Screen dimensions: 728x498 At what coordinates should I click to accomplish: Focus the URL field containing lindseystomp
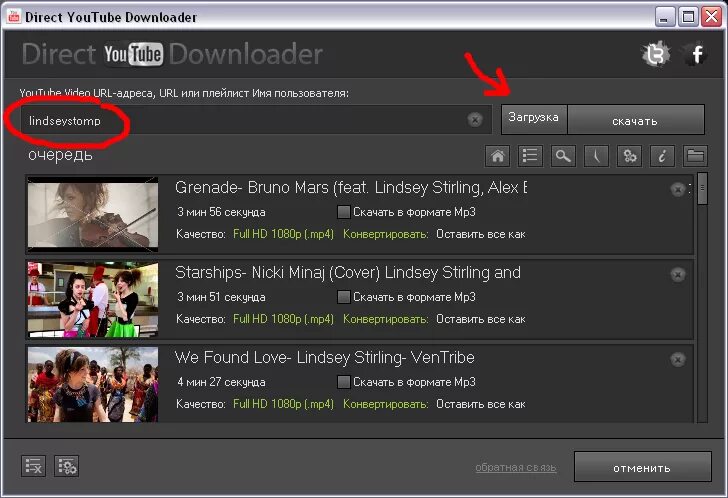coord(255,120)
